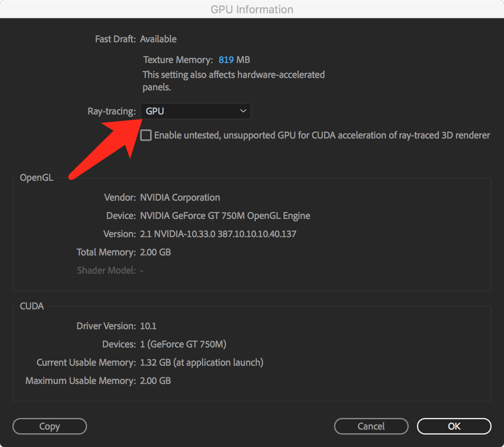Click 'This setting also affects hardware-accelerated' text
504x447 pixels.
[234, 75]
